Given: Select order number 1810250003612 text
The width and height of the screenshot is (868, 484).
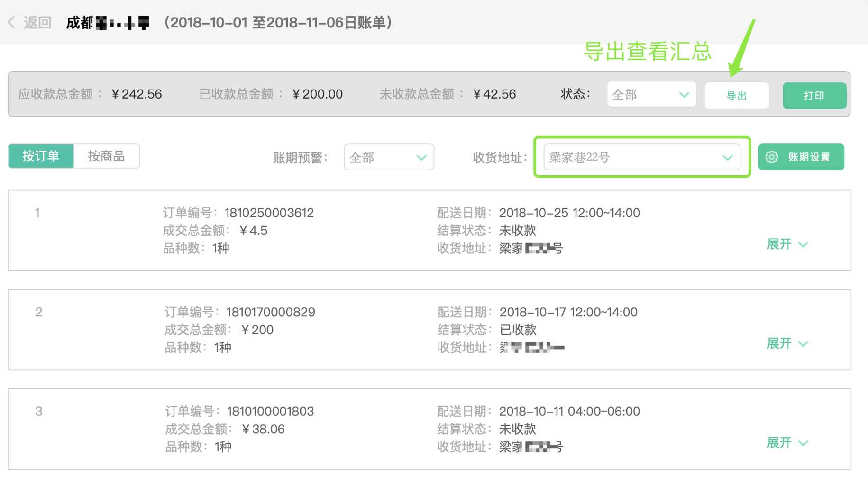Looking at the screenshot, I should pos(269,213).
